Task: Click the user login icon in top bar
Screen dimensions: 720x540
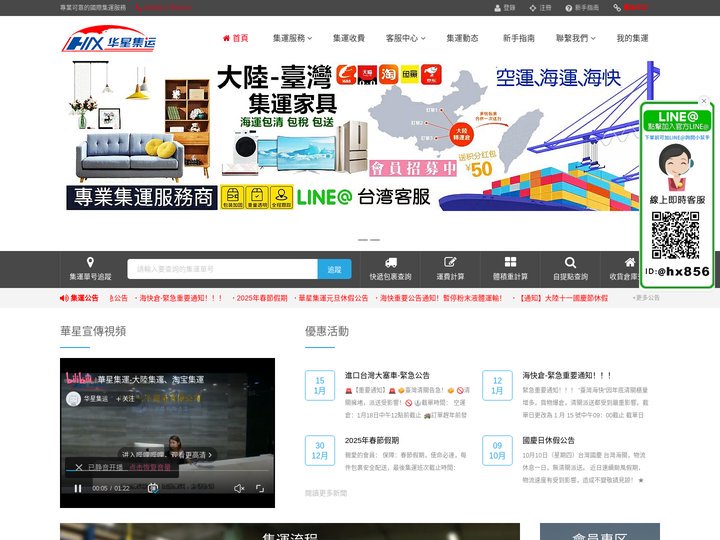Action: click(x=497, y=8)
